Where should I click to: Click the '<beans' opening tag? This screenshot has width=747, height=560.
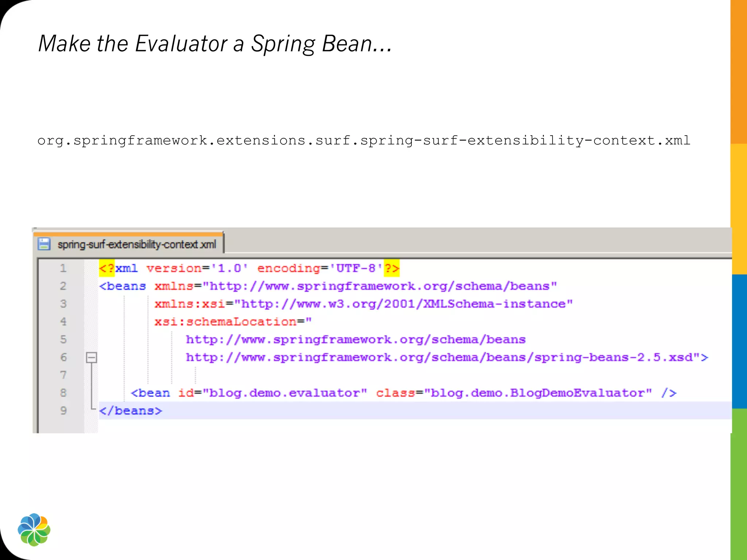point(123,286)
